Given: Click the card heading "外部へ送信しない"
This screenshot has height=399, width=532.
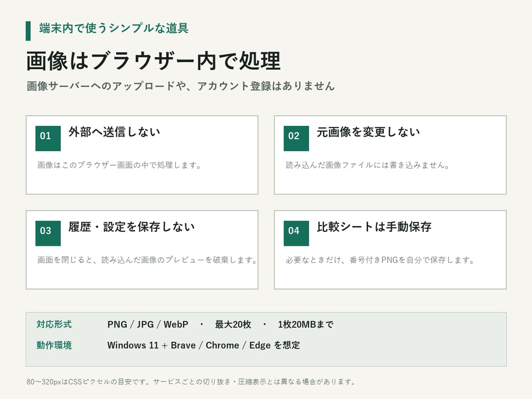Looking at the screenshot, I should [114, 132].
